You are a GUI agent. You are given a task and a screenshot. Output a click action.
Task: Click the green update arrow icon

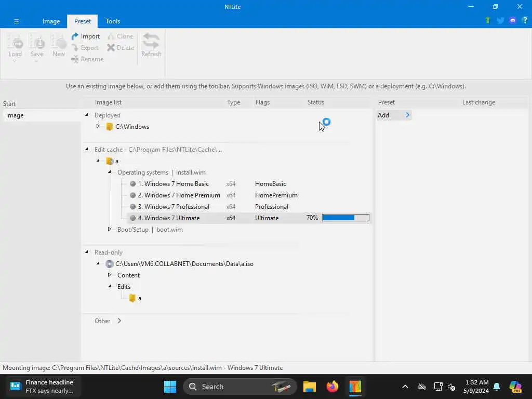tap(488, 20)
